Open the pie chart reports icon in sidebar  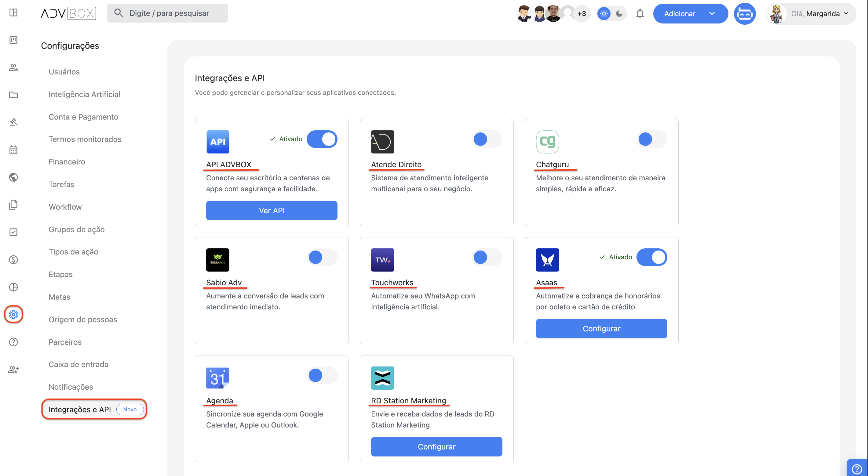(13, 287)
